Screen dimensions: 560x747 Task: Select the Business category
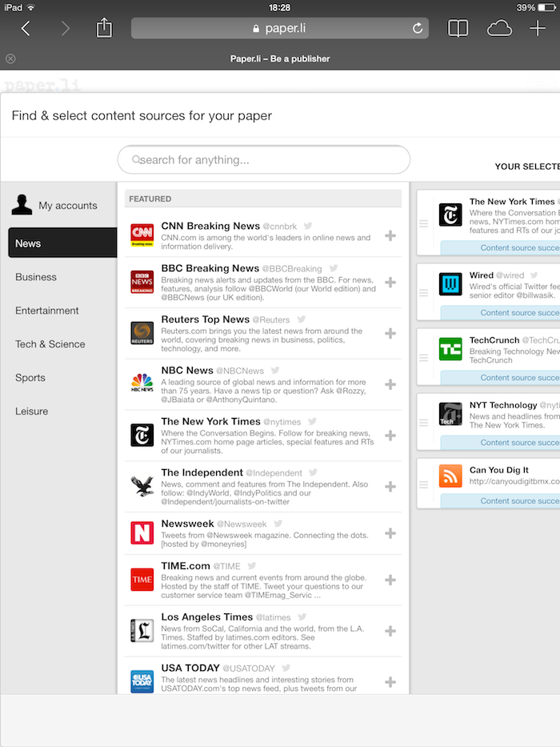[36, 277]
